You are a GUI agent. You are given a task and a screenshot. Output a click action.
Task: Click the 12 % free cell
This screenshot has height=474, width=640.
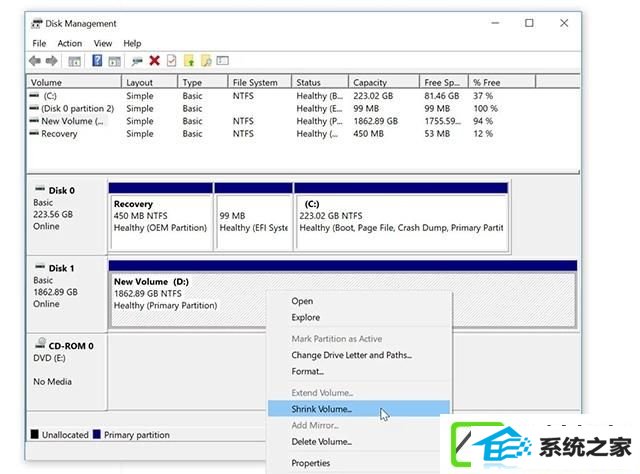click(483, 134)
